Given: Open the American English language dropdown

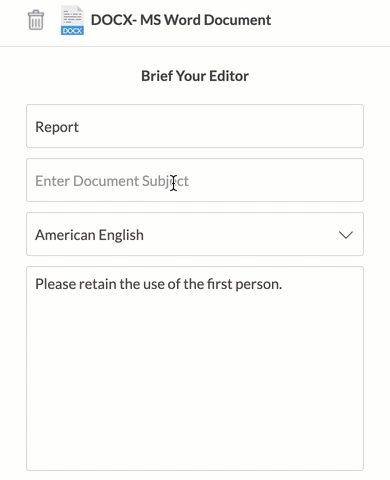Looking at the screenshot, I should click(x=195, y=234).
